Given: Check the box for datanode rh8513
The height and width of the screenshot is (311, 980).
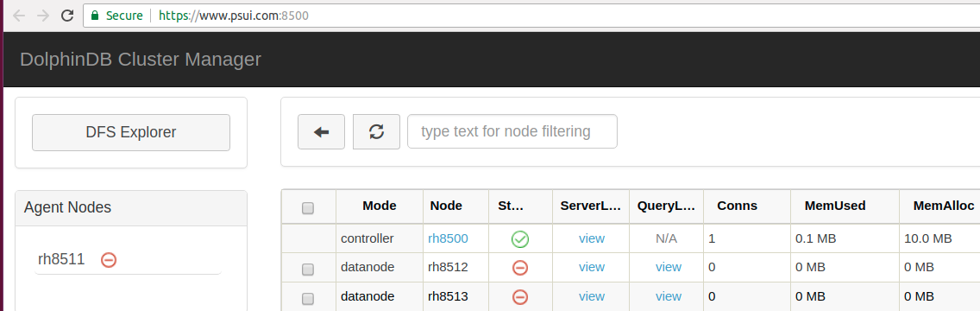Looking at the screenshot, I should [x=307, y=299].
